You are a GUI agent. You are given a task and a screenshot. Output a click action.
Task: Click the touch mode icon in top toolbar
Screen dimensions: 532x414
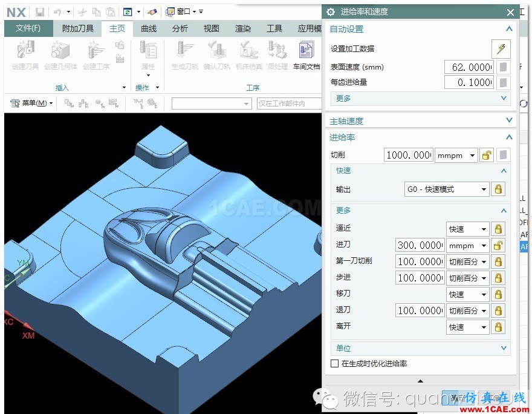[x=152, y=12]
